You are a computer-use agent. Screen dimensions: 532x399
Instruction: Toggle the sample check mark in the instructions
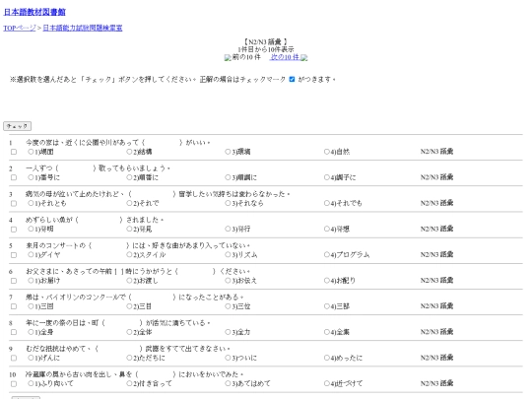point(292,79)
